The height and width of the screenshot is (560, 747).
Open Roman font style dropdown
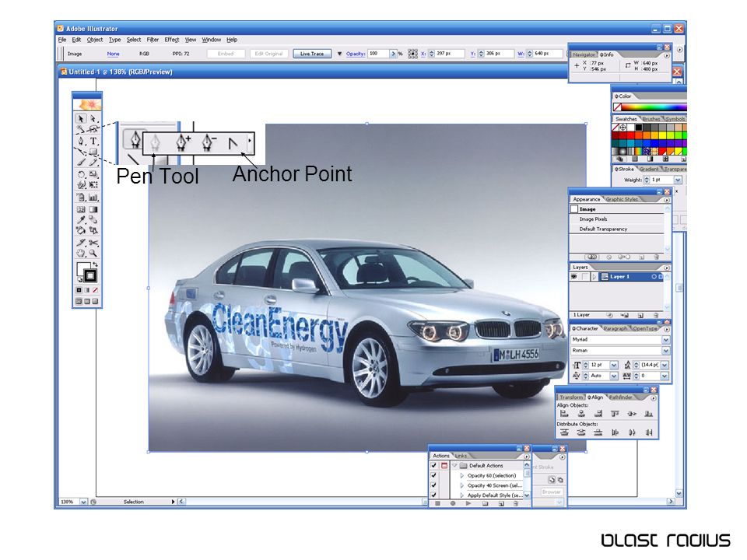tap(666, 351)
